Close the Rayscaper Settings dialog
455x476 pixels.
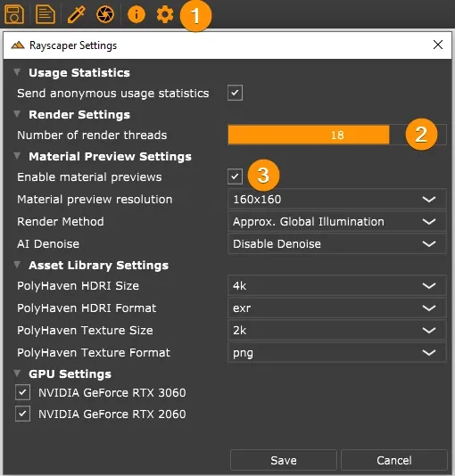click(438, 45)
